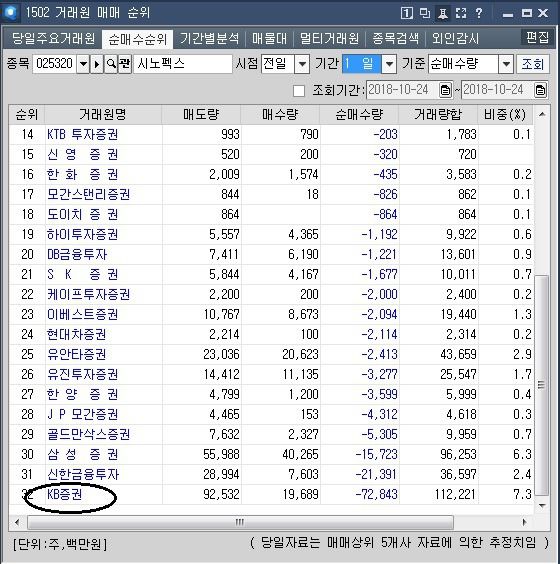The width and height of the screenshot is (560, 564).
Task: Sort by the 매수량 column header
Action: [280, 114]
